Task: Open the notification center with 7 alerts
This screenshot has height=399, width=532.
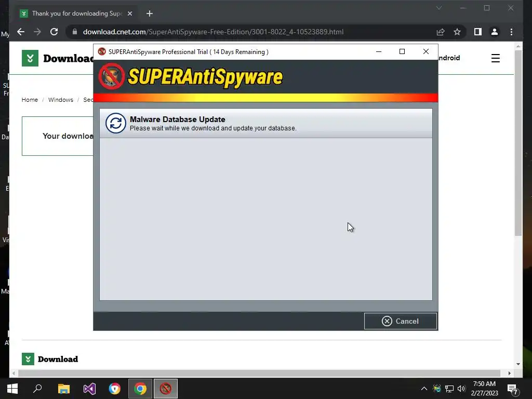Action: 512,389
